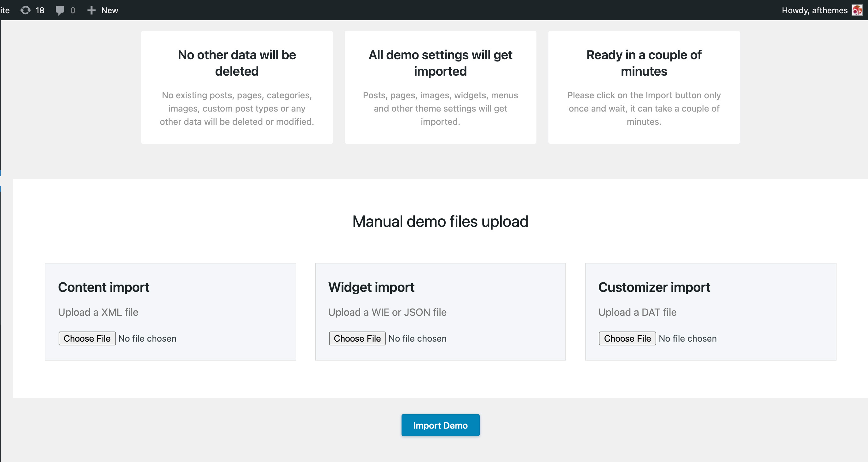This screenshot has height=462, width=868.
Task: Click the WordPress admin bar site icon
Action: (5, 10)
